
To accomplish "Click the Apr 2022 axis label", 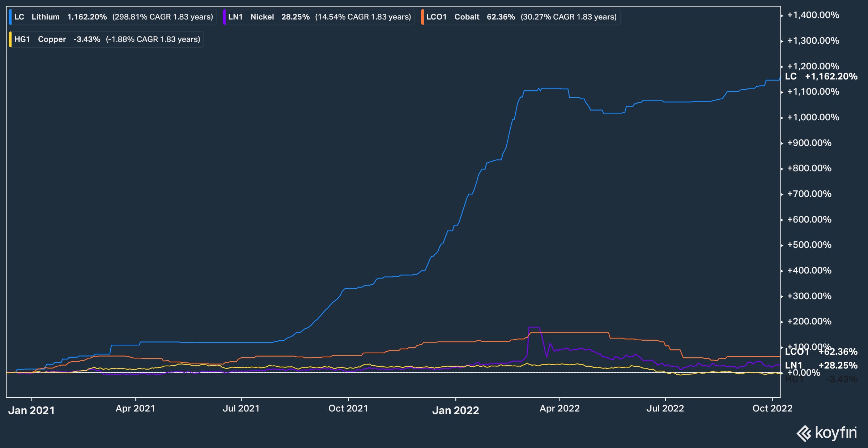I will click(x=560, y=409).
